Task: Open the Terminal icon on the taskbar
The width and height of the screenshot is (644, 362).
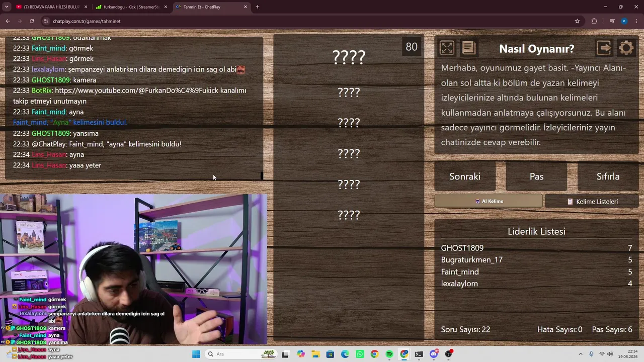Action: click(419, 354)
